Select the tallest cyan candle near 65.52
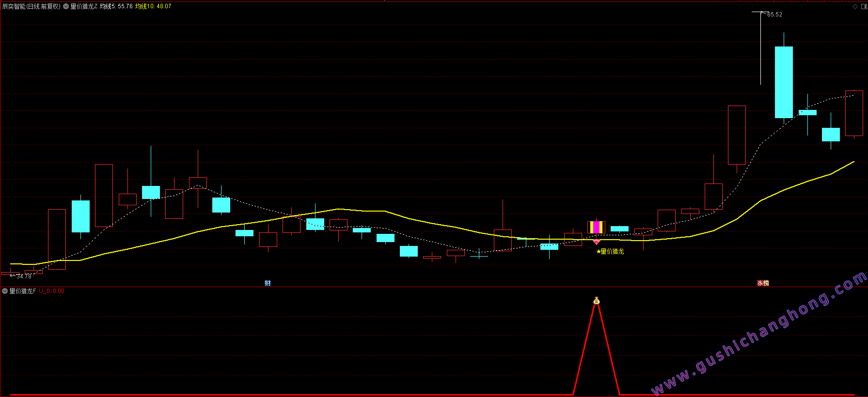The image size is (868, 397). point(784,82)
